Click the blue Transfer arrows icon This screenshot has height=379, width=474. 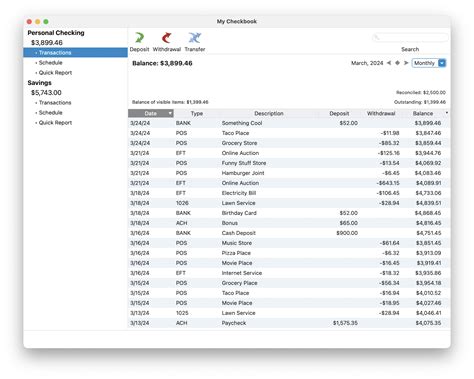[x=195, y=38]
